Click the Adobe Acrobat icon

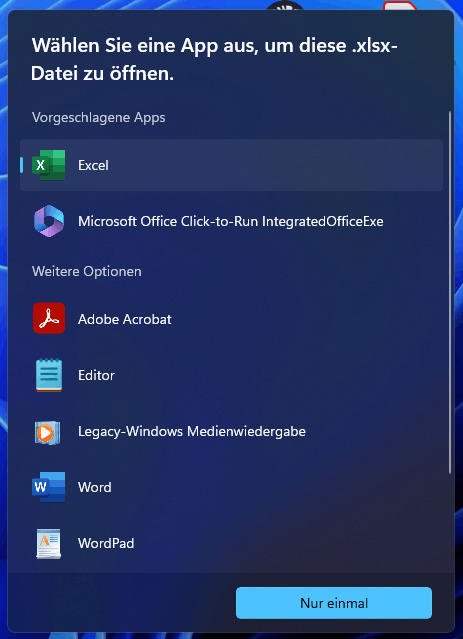[49, 318]
